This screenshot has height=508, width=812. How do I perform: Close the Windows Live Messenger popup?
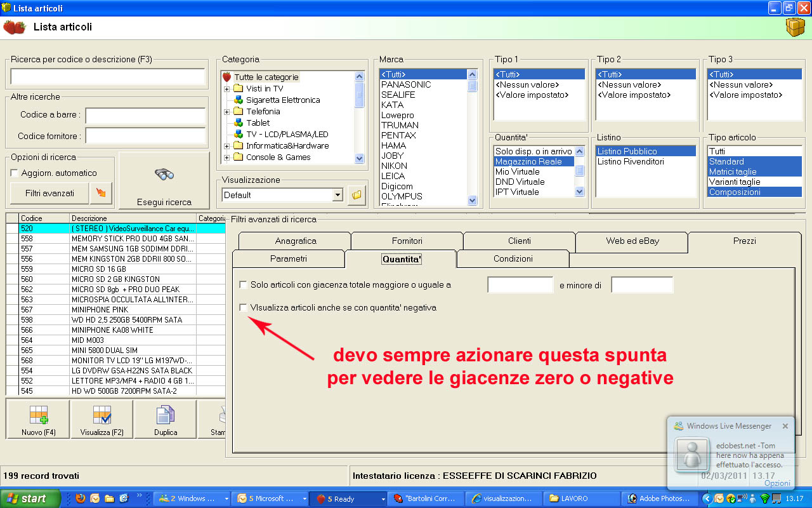point(785,426)
